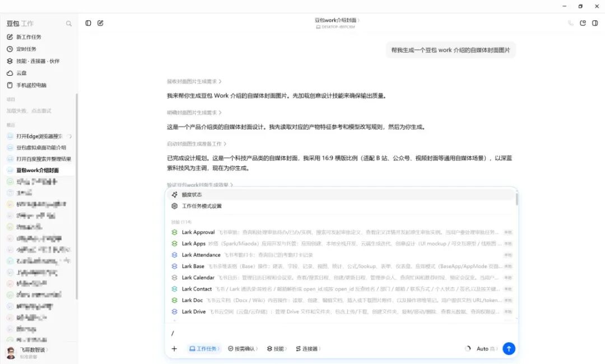Choose the Lark Attendance skill
Screen dimensions: 605x364
tap(342, 255)
